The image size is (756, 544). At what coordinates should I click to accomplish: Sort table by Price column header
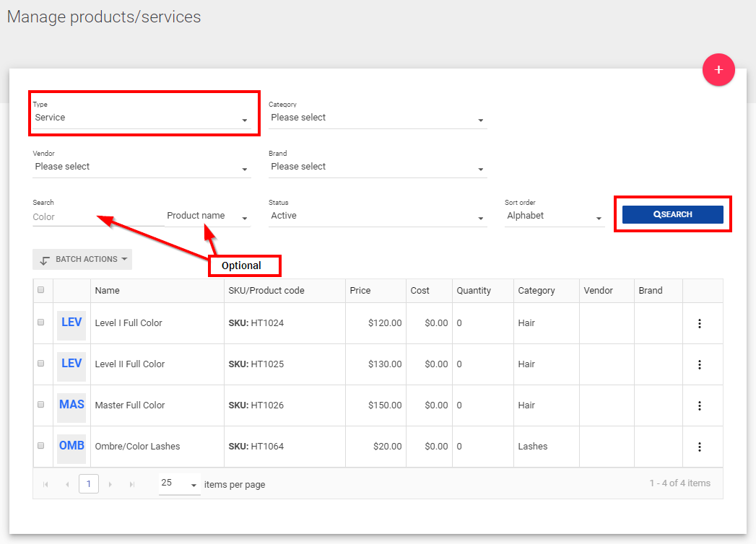pos(360,291)
